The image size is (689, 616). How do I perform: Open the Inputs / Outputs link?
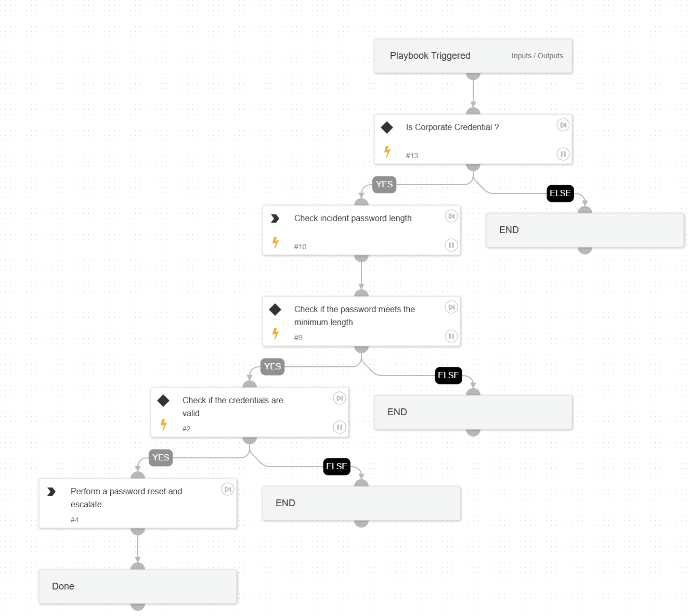click(537, 56)
